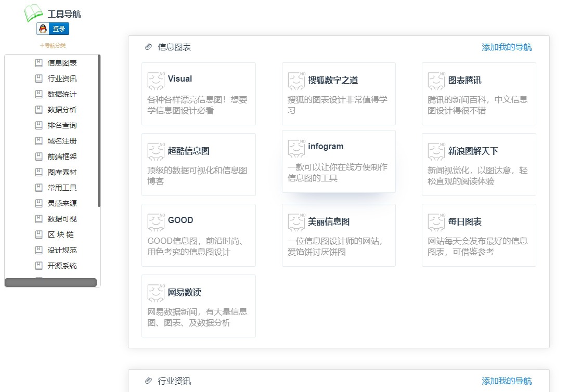This screenshot has height=392, width=581.
Task: Select 设计规范 in the sidebar
Action: [62, 250]
